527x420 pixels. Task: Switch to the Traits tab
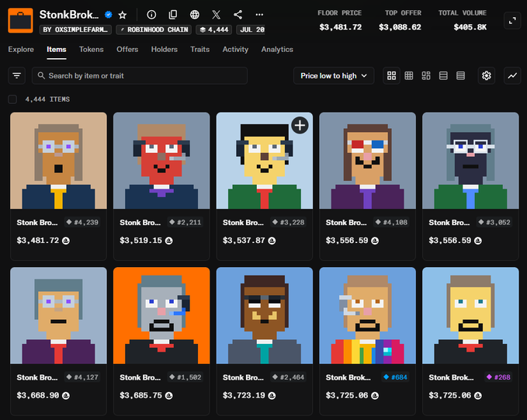tap(200, 50)
